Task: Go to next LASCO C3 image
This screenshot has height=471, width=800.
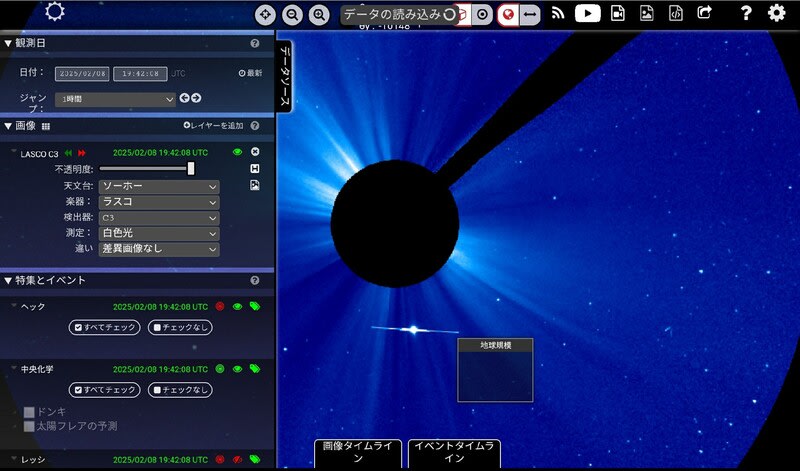Action: (82, 153)
